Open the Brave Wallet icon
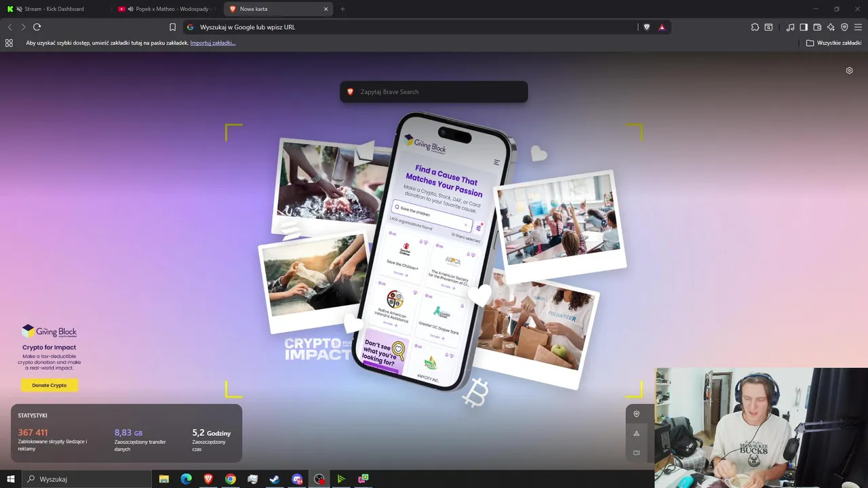This screenshot has width=868, height=488. point(817,27)
